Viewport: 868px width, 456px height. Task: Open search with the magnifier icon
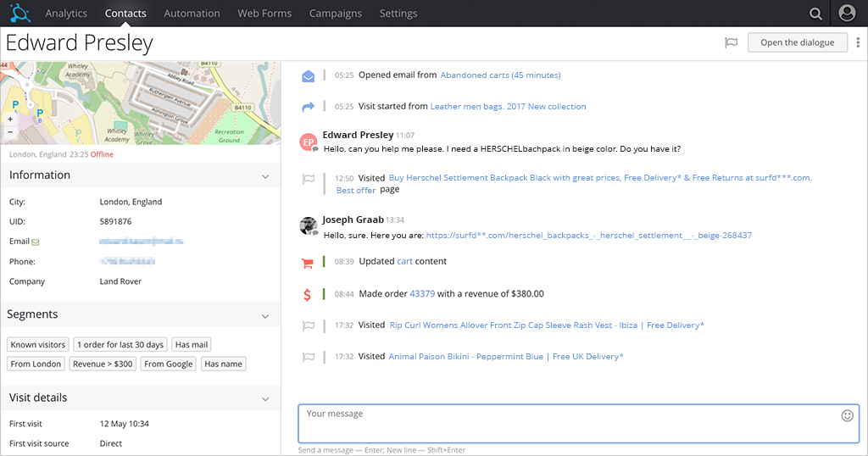coord(815,14)
